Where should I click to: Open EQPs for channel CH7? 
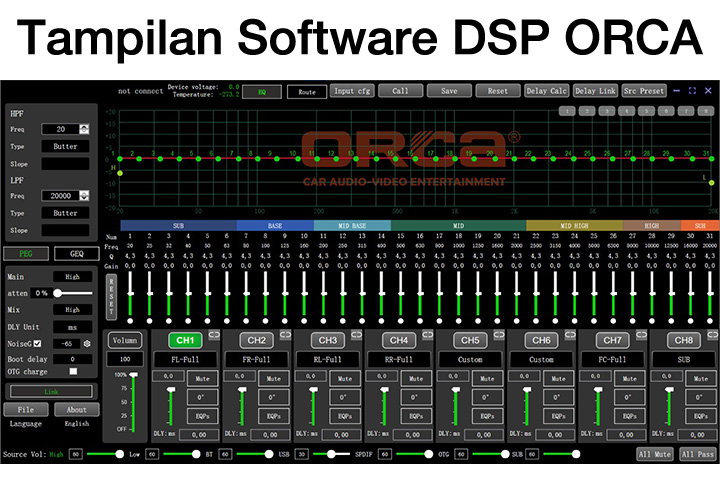[x=629, y=416]
